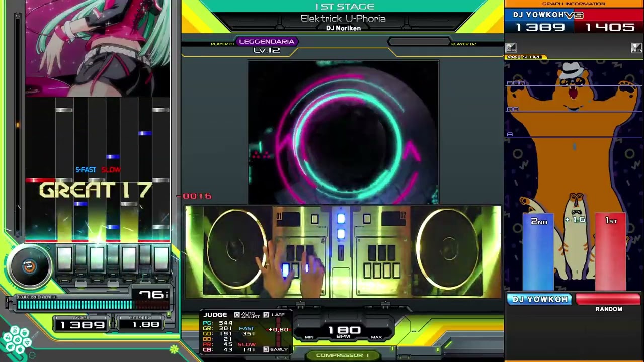Click the PR 45 judge row

(x=218, y=344)
